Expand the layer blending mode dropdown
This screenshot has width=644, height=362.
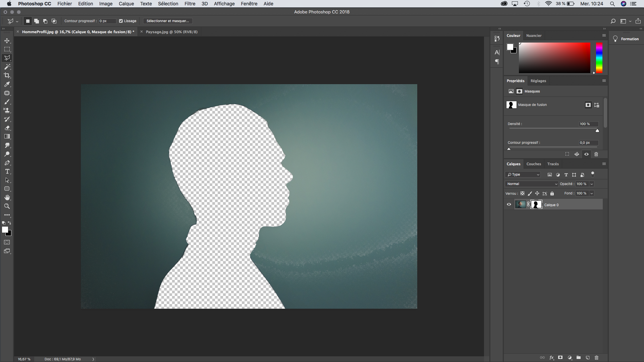531,183
